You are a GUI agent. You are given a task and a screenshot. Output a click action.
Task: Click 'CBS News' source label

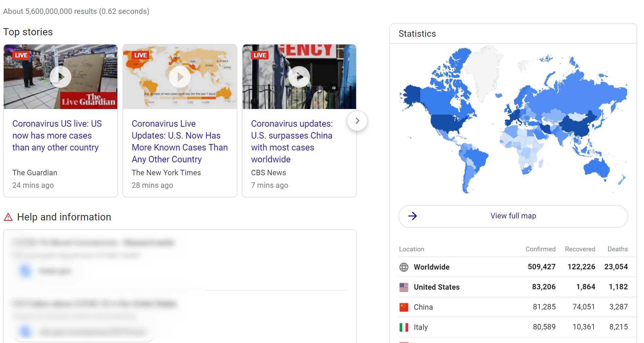pyautogui.click(x=268, y=173)
